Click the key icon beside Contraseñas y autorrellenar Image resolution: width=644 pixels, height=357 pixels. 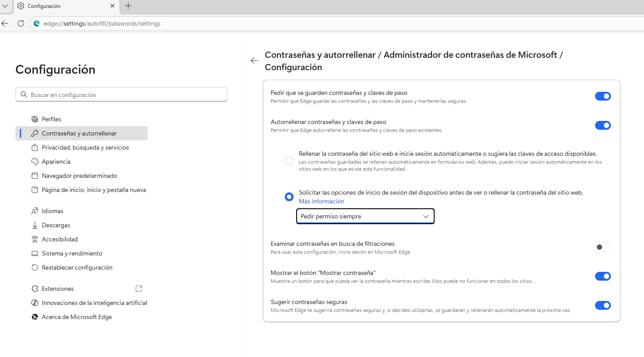[35, 133]
